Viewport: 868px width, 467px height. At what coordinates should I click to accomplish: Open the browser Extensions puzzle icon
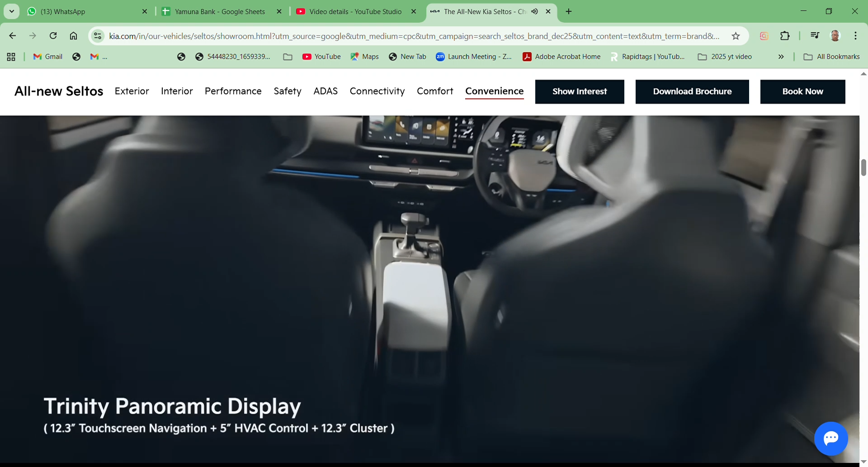(x=785, y=36)
